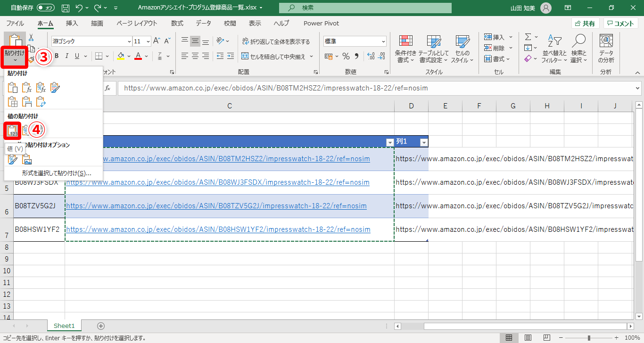Select paste as picture icon

(27, 159)
